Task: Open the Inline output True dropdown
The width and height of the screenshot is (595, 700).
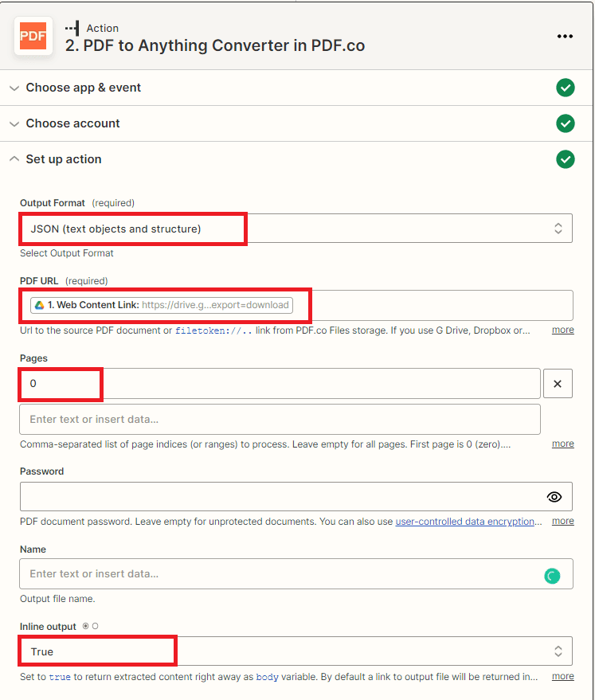Action: tap(296, 651)
